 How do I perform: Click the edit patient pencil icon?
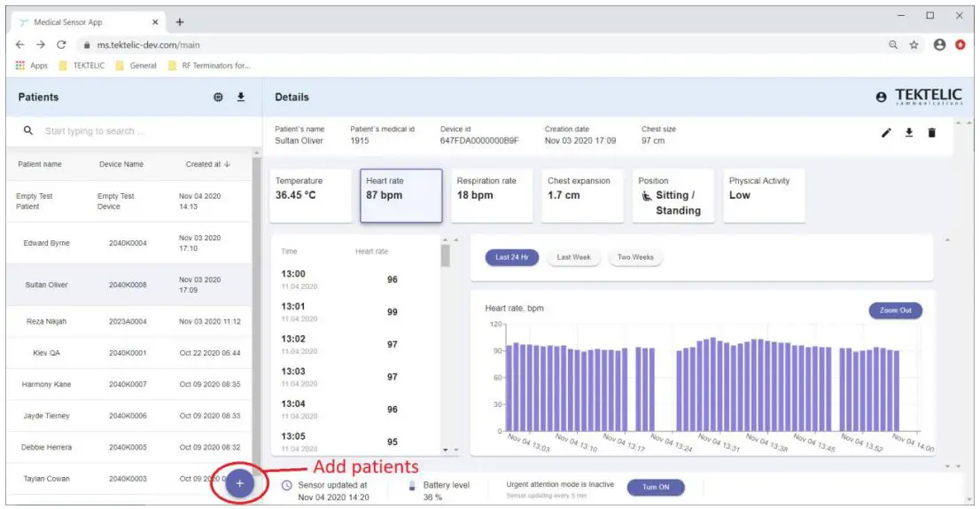tap(885, 133)
